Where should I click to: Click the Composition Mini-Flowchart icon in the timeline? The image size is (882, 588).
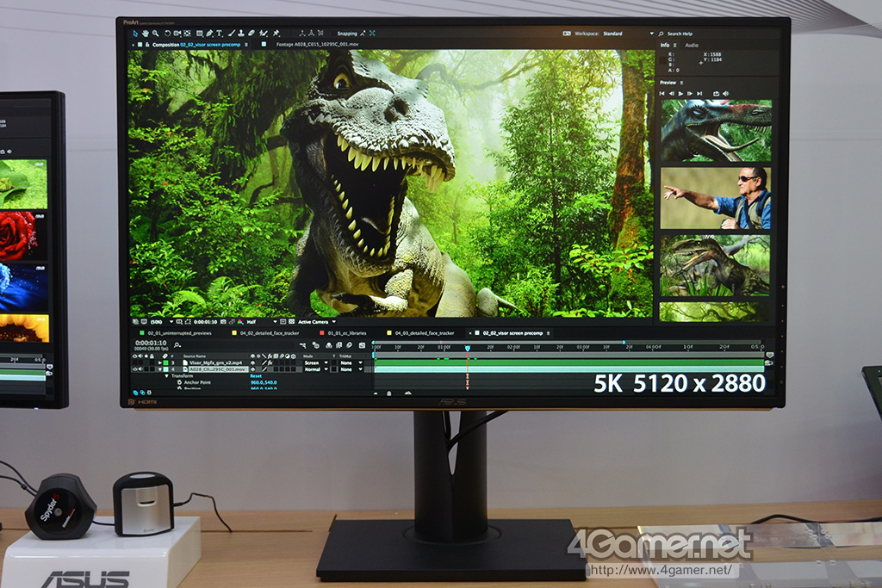click(x=302, y=345)
